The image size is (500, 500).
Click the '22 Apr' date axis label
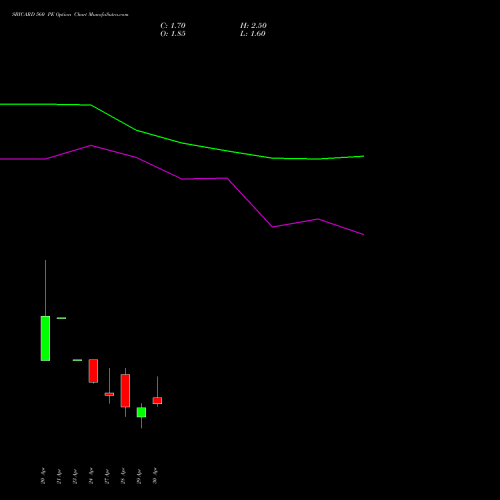click(x=75, y=476)
